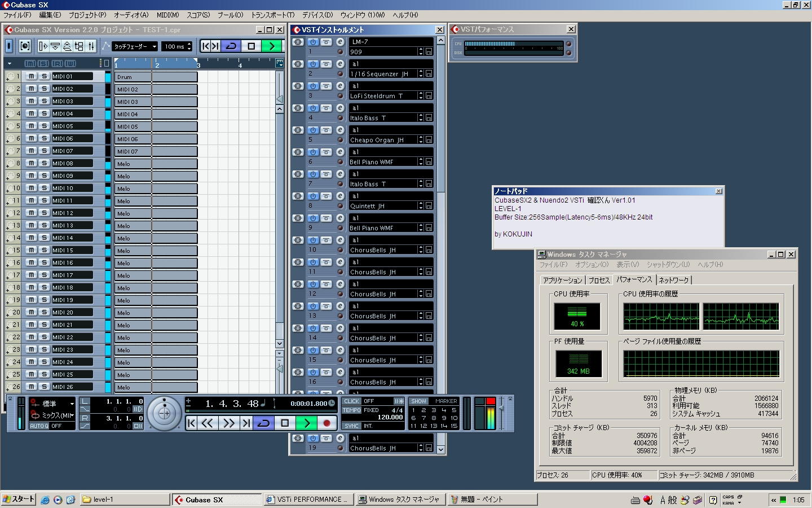
Task: Open record mode dropdown in transport
Action: coord(72,404)
